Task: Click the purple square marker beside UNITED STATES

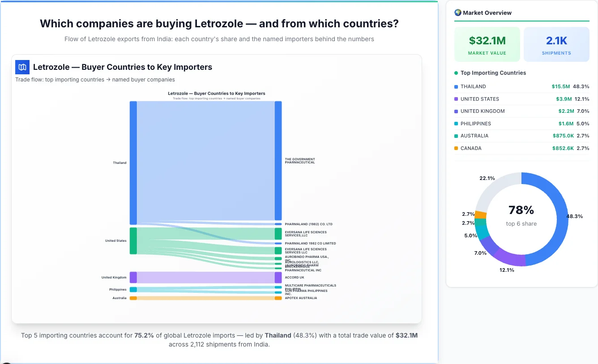Action: [x=456, y=99]
